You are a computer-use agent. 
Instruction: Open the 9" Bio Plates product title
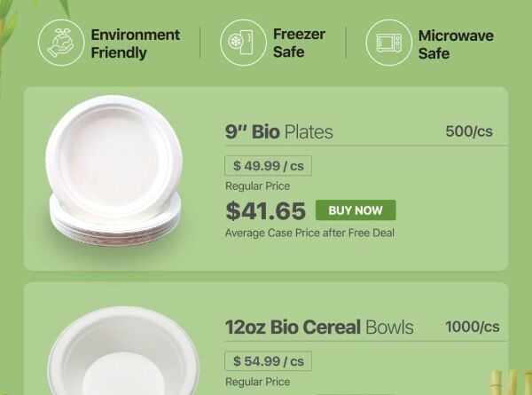tap(279, 132)
